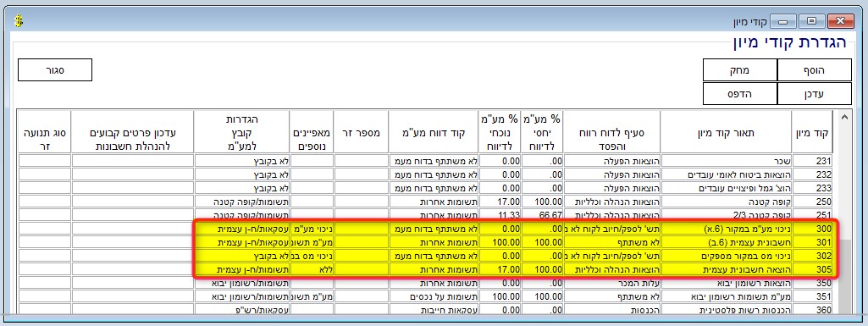
Task: Click the dollar sign application icon
Action: tap(19, 21)
